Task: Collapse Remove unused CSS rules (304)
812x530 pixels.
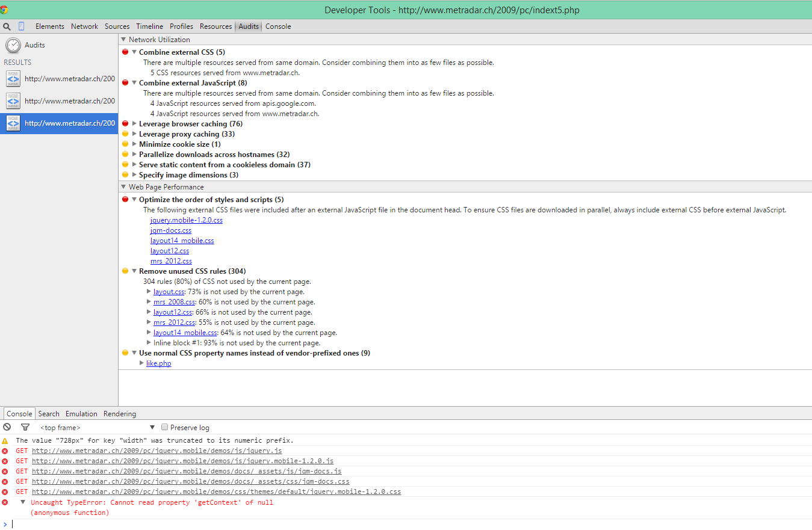Action: (x=135, y=271)
